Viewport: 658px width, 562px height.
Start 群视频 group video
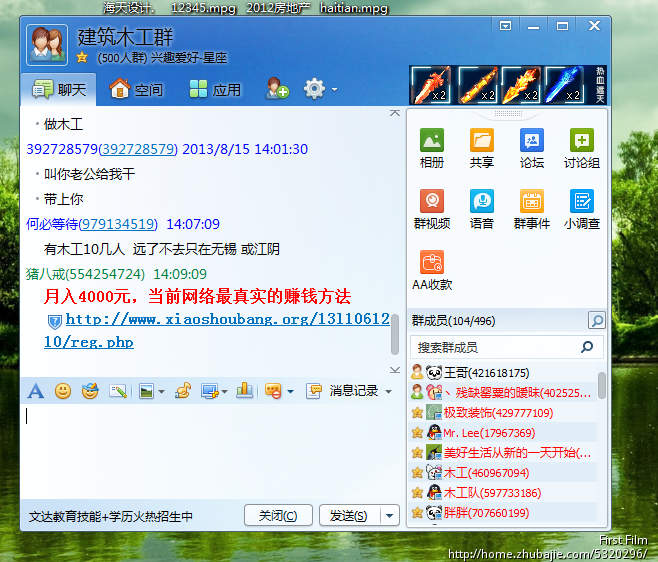(431, 209)
